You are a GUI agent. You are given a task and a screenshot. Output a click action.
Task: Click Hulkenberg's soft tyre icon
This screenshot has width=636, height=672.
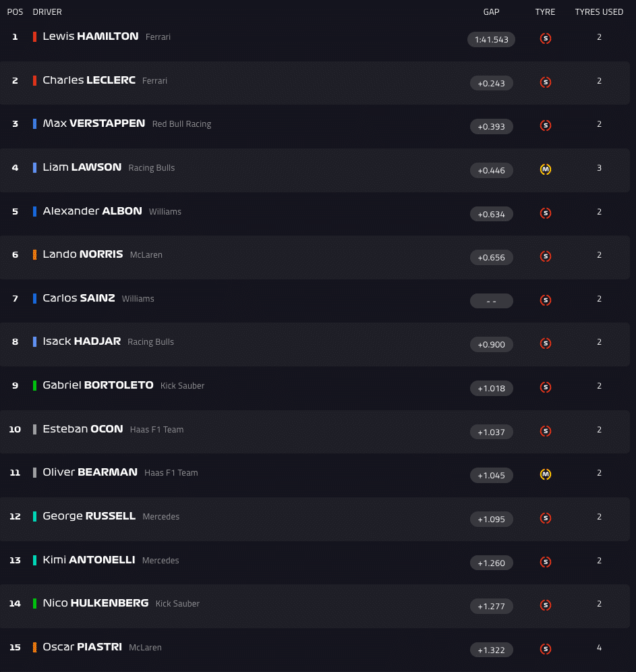point(546,605)
